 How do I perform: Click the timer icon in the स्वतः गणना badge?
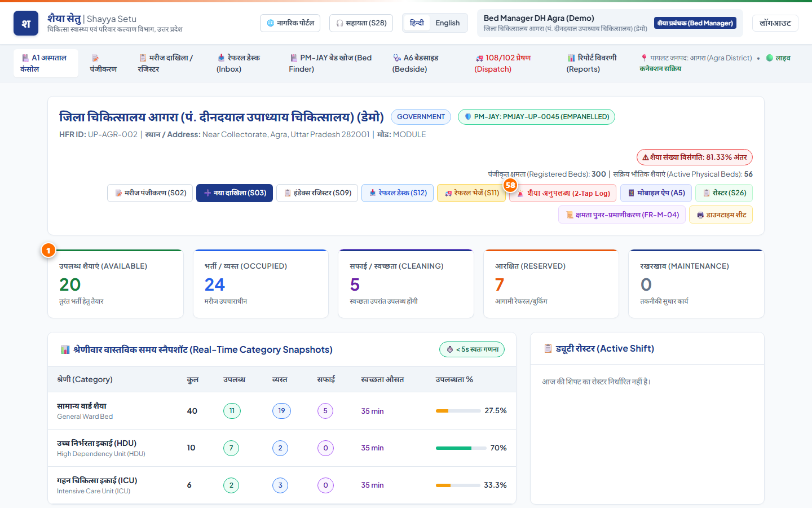pyautogui.click(x=450, y=349)
